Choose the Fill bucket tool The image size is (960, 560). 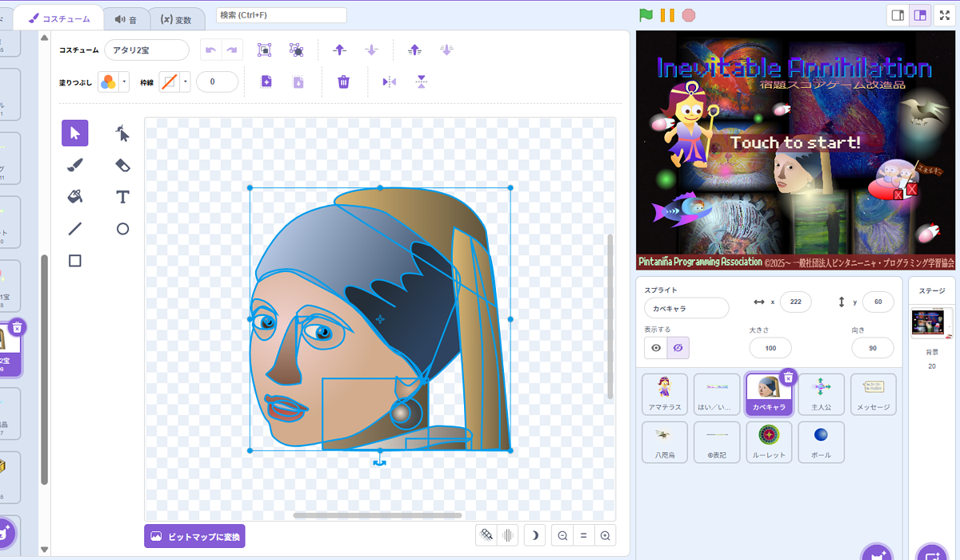(75, 197)
